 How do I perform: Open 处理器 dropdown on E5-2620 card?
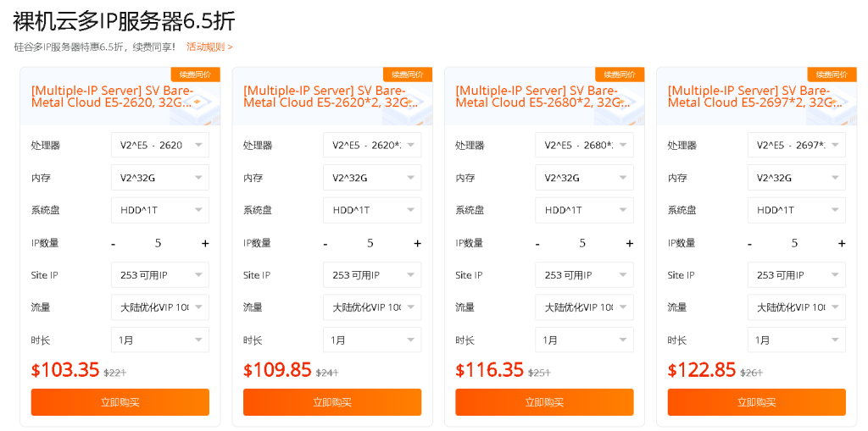(159, 145)
